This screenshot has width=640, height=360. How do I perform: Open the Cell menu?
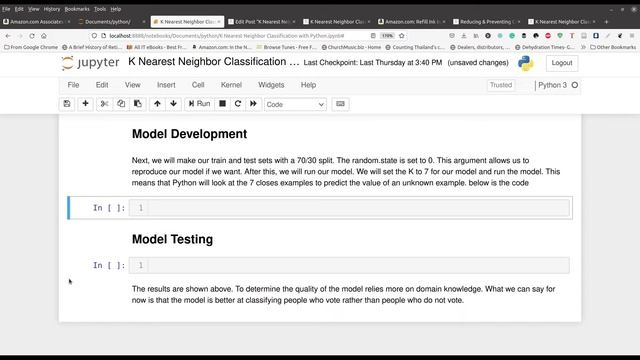pos(198,85)
